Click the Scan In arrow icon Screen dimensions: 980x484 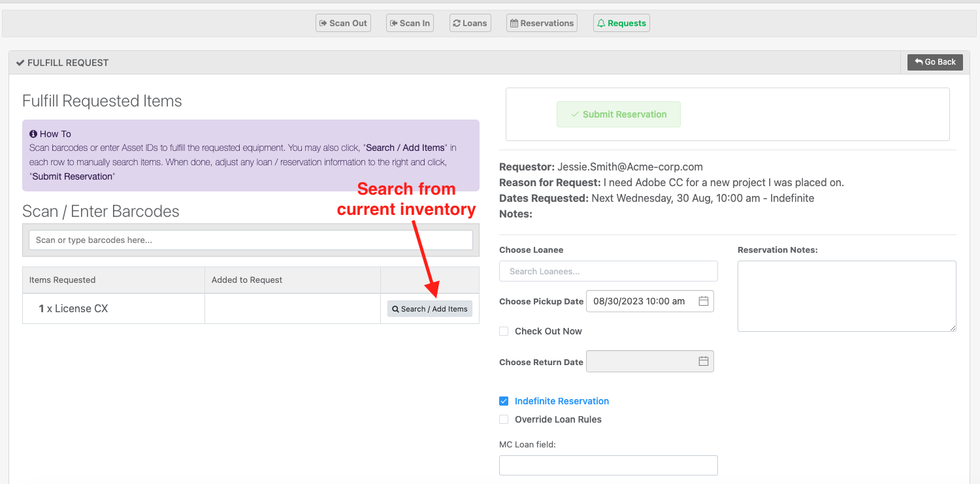pos(393,23)
